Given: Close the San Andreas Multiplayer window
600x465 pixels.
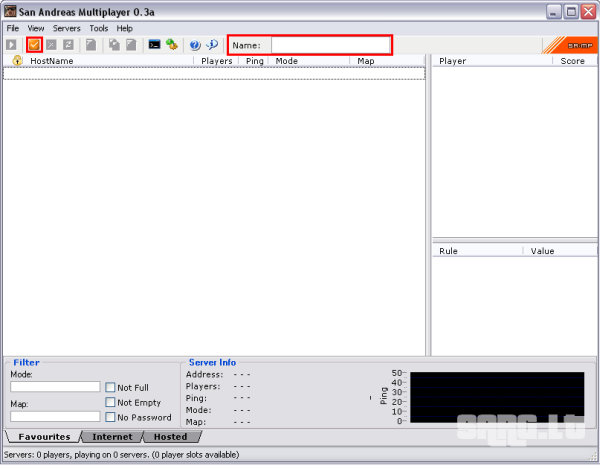Looking at the screenshot, I should [589, 12].
